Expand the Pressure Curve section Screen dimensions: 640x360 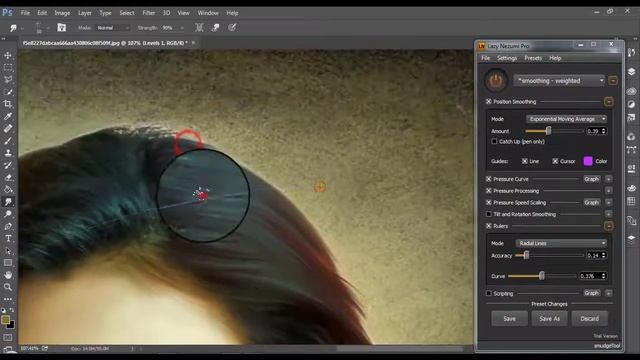(x=609, y=179)
